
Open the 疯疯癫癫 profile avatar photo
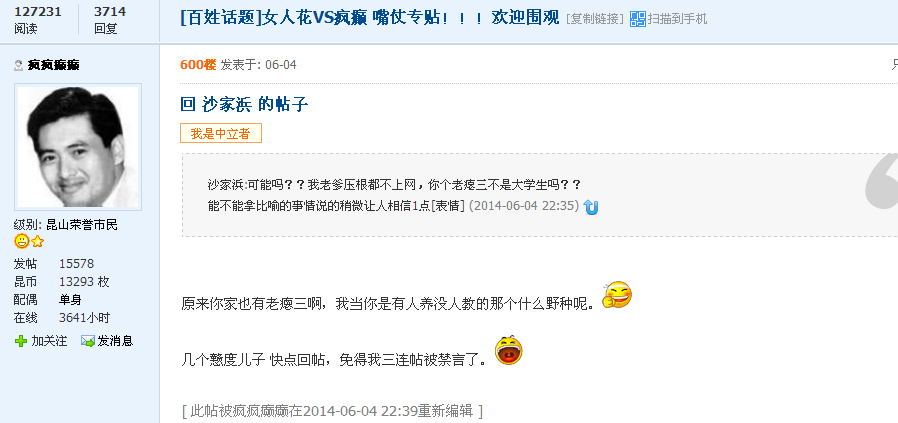78,147
